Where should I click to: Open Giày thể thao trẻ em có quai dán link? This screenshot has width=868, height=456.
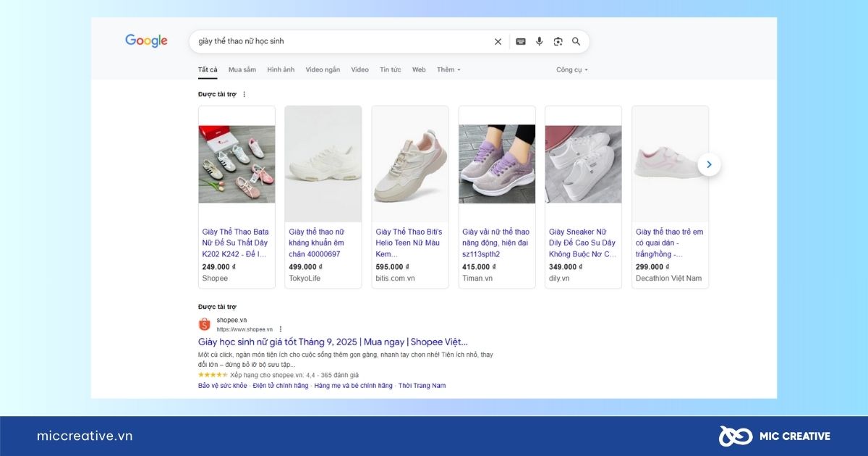pos(669,242)
